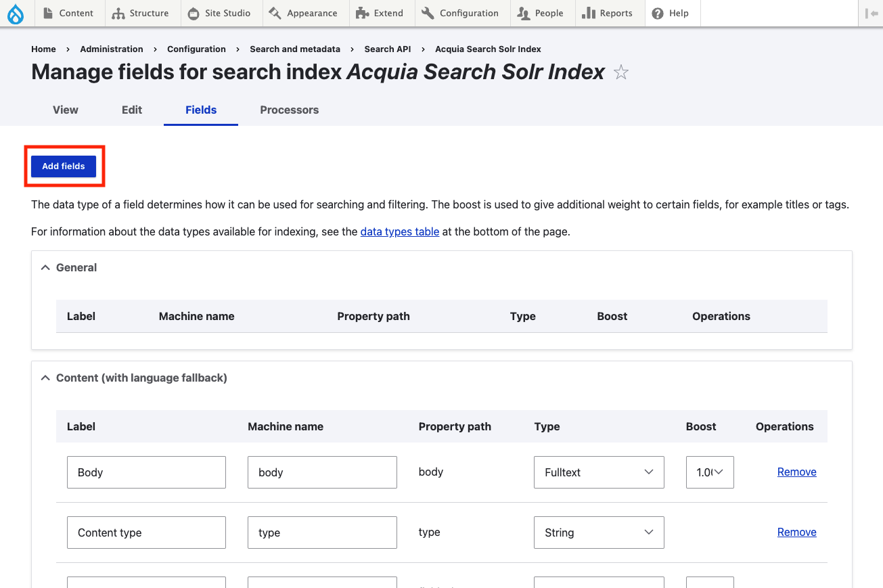
Task: Go to Search API breadcrumb link
Action: [x=388, y=49]
